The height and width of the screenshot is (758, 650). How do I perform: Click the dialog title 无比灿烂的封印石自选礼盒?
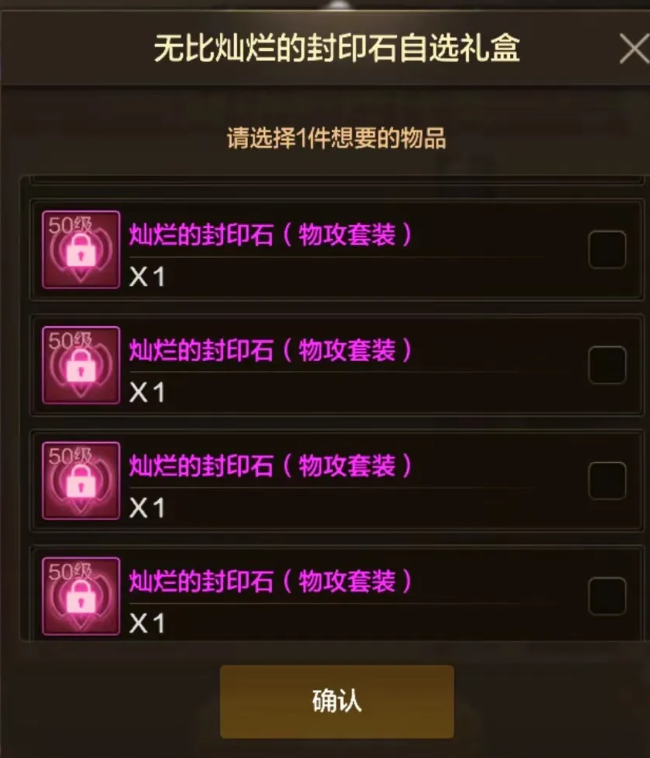tap(337, 48)
